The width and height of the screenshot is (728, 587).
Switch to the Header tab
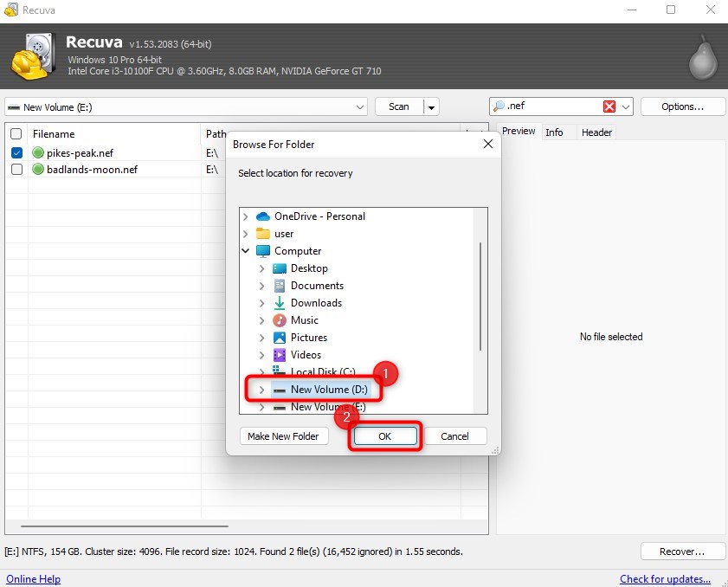pos(596,132)
